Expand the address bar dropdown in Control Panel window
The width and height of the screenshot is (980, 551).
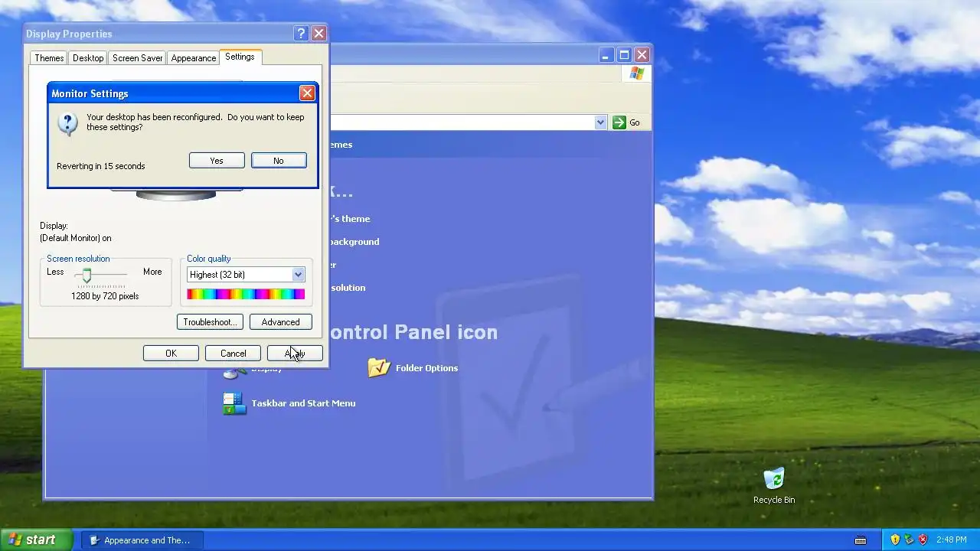600,122
